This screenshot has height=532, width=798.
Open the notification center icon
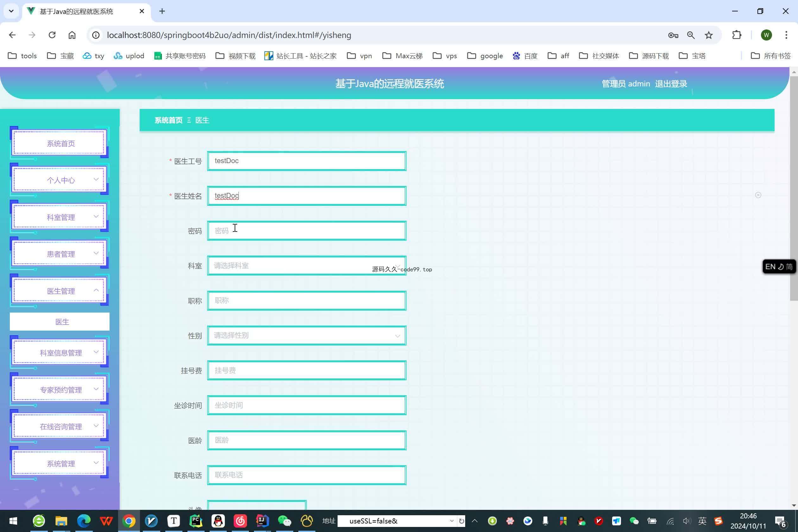click(781, 522)
